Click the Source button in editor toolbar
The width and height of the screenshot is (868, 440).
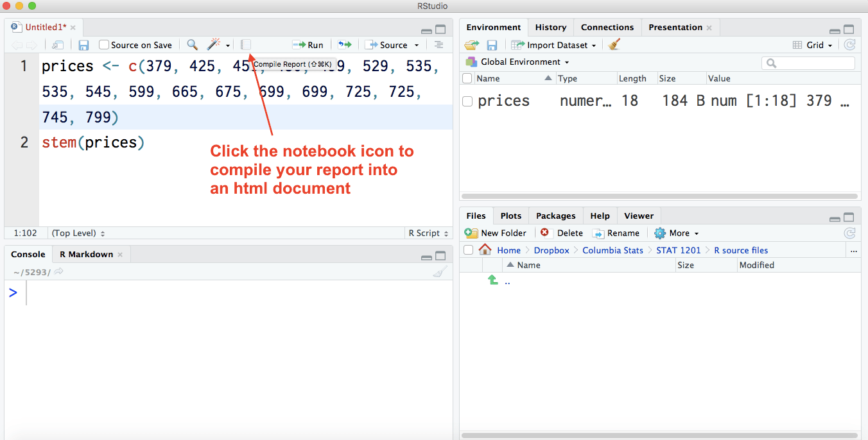pos(386,45)
